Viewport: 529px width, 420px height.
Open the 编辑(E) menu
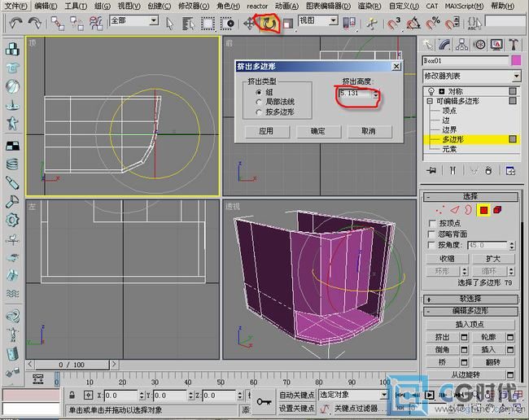tap(46, 6)
